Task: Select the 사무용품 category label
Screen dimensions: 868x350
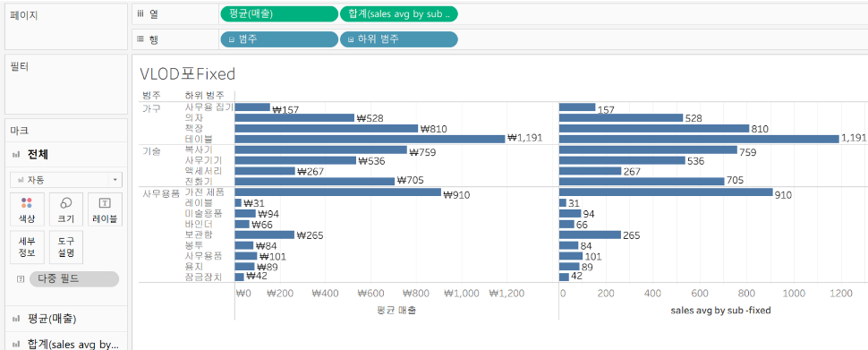Action: (160, 194)
